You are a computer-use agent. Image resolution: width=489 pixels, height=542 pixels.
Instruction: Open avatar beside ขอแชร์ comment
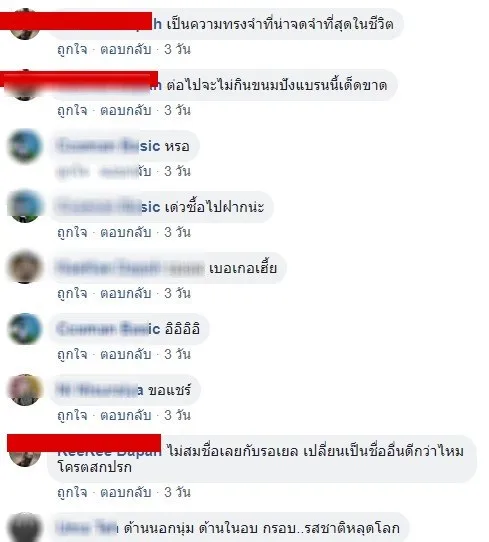click(x=25, y=390)
